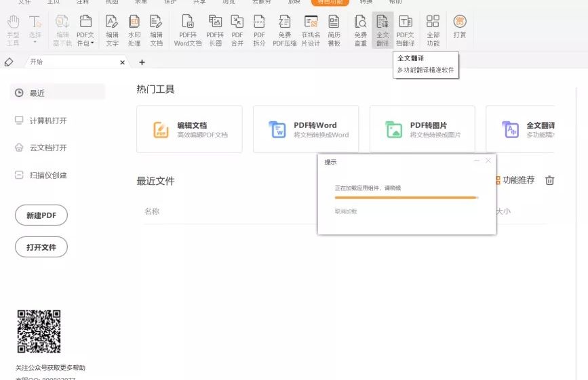Open the PDF合并 merge tool

click(x=237, y=30)
